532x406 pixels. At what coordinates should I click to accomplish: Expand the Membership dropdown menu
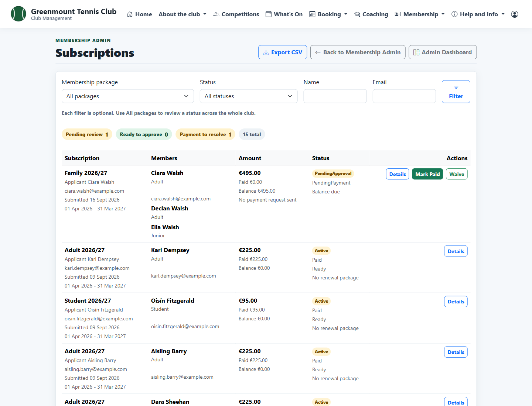click(x=420, y=14)
